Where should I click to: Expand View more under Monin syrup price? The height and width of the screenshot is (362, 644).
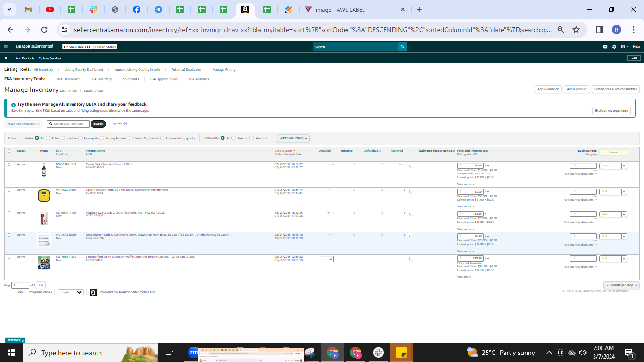pos(465,184)
